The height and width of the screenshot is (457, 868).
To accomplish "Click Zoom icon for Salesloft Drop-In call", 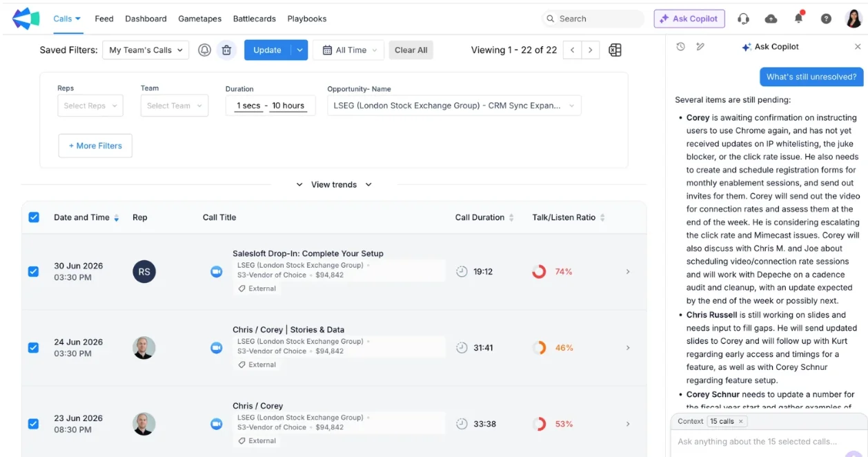I will 217,272.
